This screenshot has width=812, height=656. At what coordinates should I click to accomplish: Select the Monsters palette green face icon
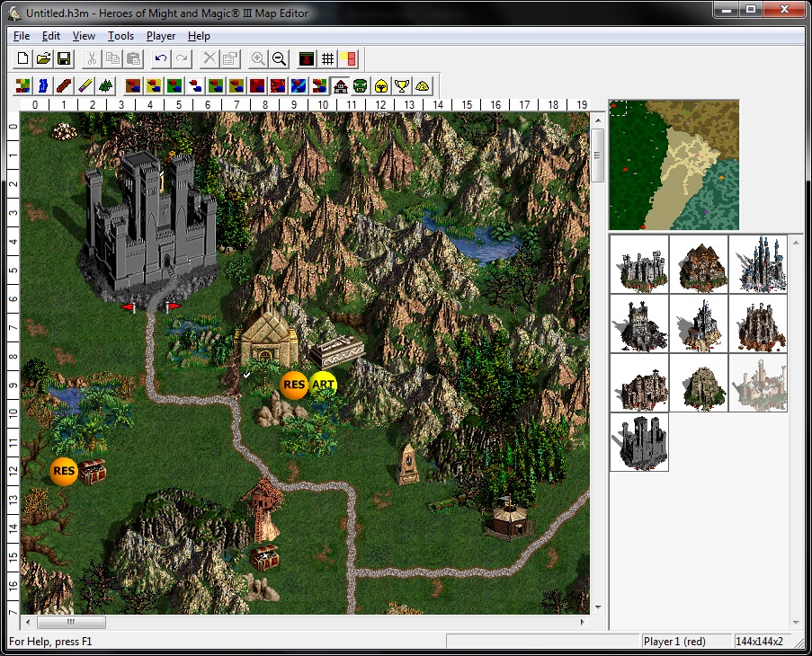pyautogui.click(x=361, y=86)
